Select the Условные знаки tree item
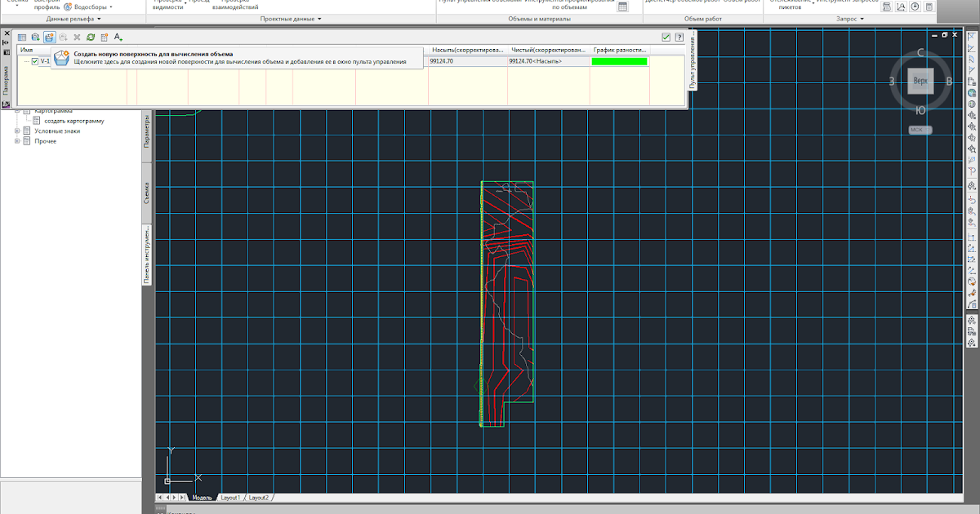The height and width of the screenshot is (514, 980). (x=57, y=131)
